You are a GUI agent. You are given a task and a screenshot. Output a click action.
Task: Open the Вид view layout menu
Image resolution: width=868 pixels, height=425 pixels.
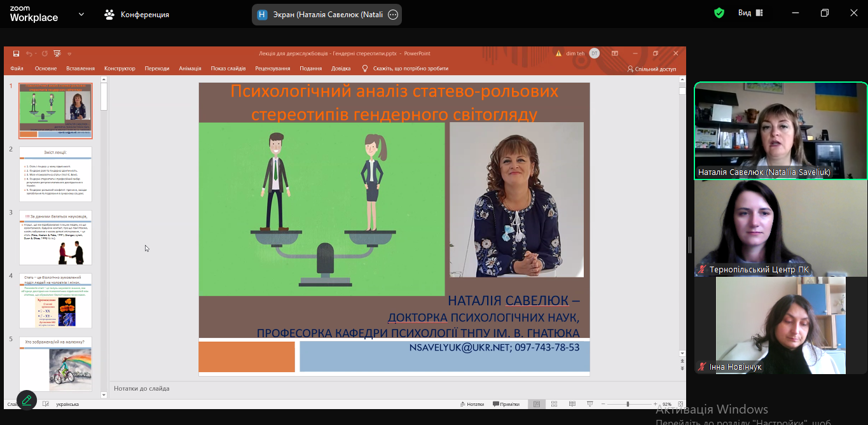point(750,13)
